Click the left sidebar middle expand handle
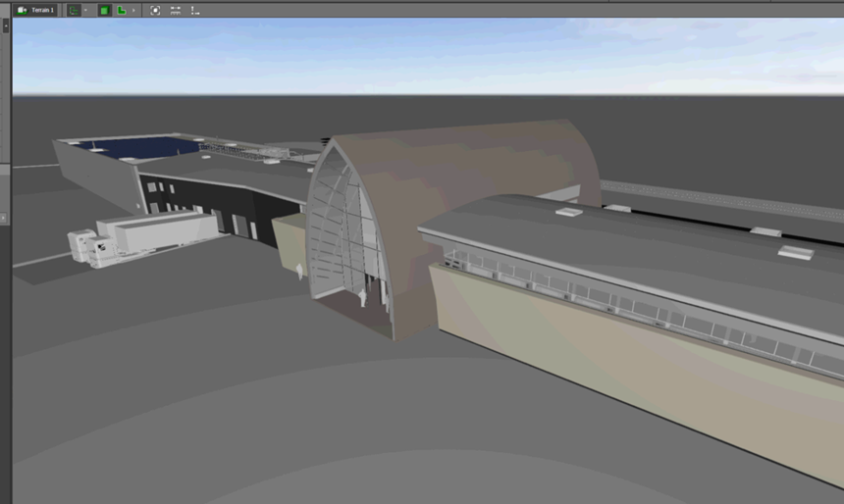Screen dimensions: 844x504 5,217
